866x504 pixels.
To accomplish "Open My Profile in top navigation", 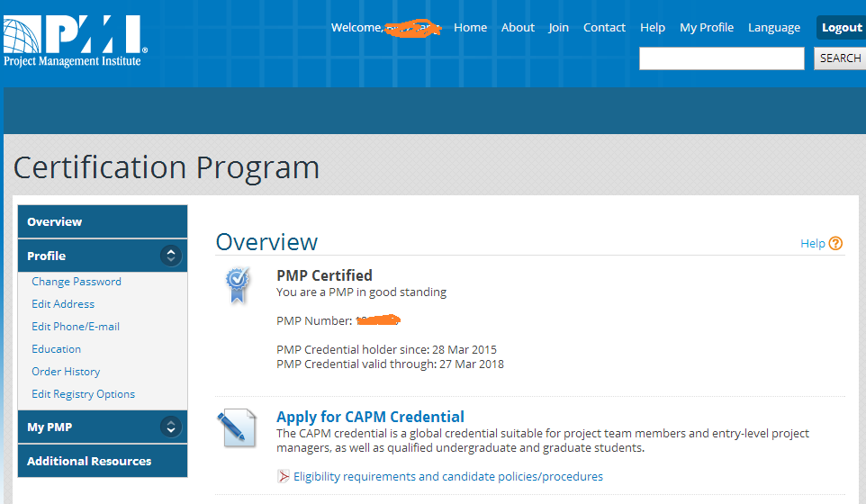I will (x=707, y=28).
